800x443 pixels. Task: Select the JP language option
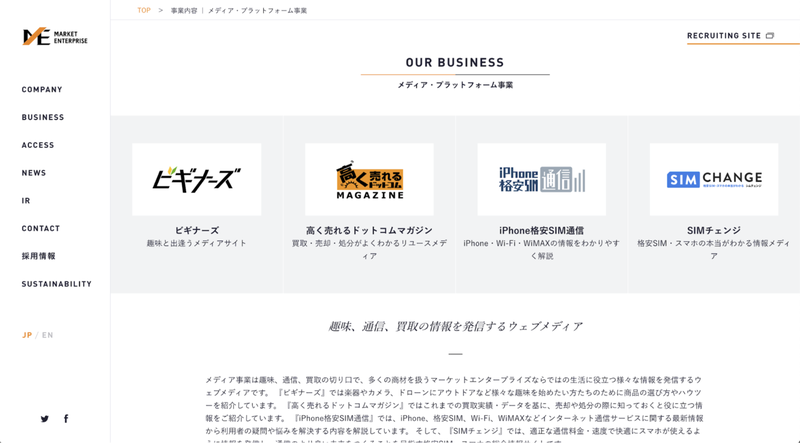click(27, 335)
